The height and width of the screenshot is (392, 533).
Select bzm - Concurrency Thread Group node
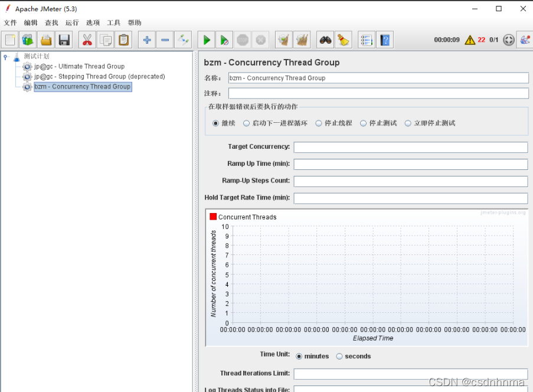click(x=83, y=87)
